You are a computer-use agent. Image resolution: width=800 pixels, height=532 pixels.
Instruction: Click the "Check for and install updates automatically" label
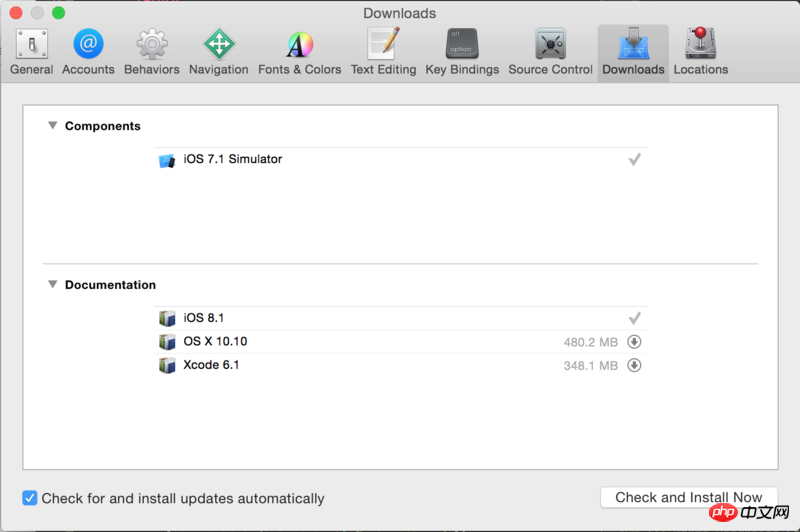183,498
